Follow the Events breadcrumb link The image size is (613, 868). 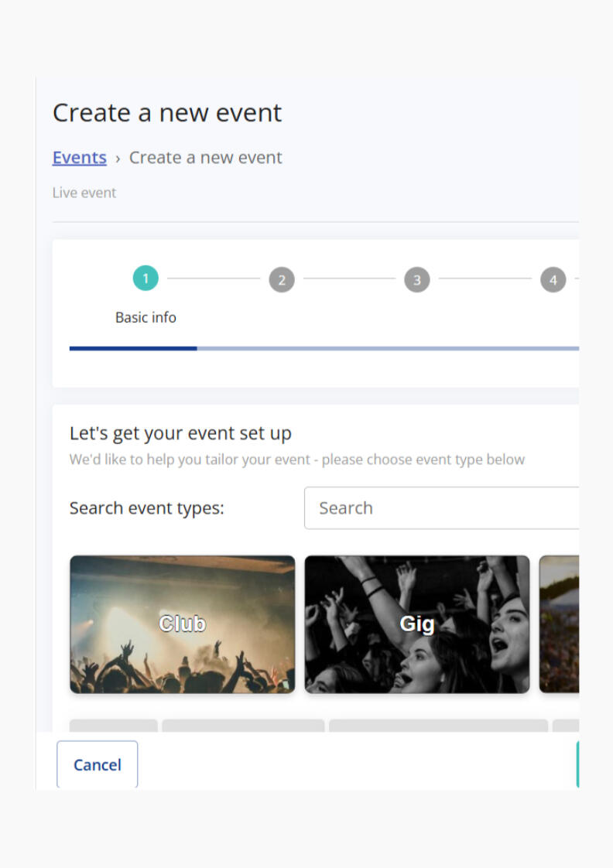80,158
